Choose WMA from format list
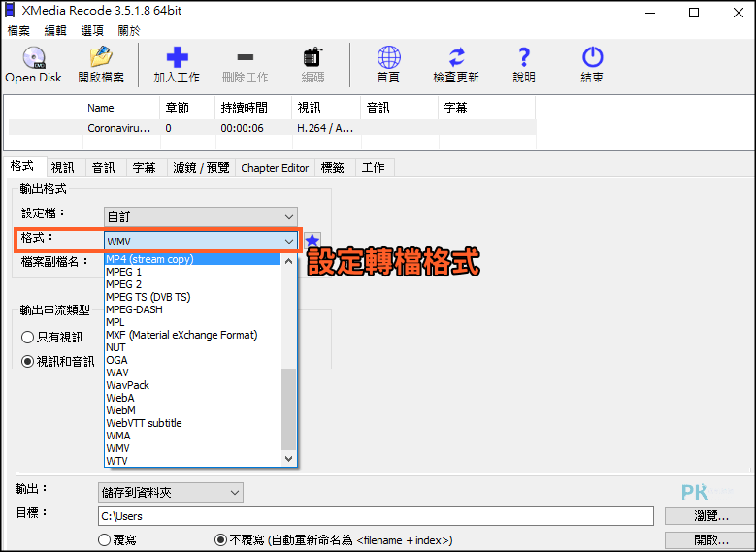Image resolution: width=756 pixels, height=552 pixels. point(192,436)
